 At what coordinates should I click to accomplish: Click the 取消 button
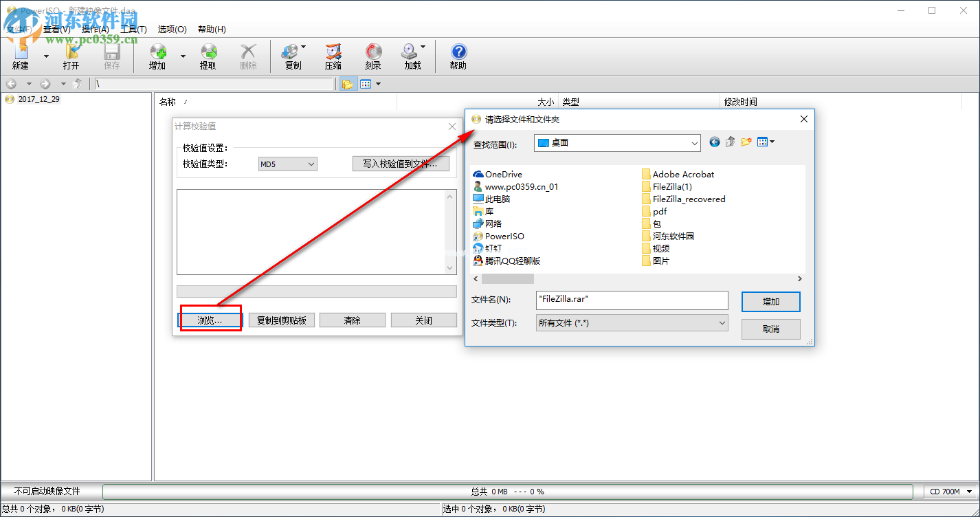pos(771,329)
